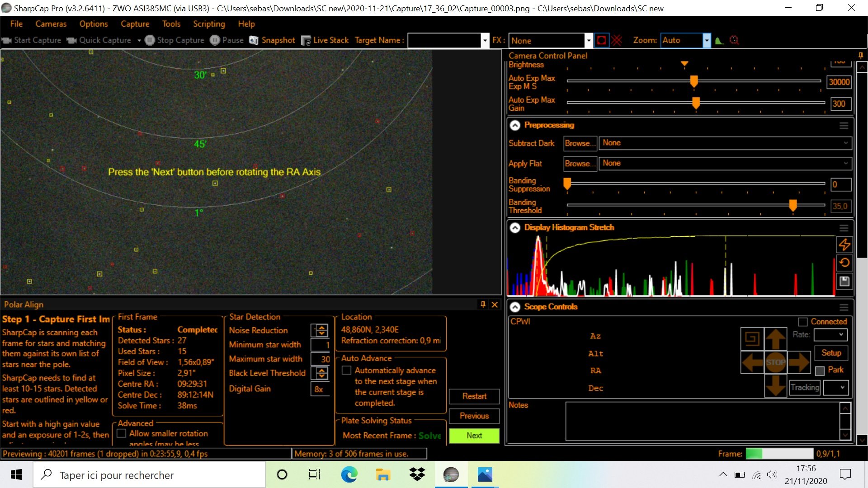Image resolution: width=868 pixels, height=488 pixels.
Task: Click the scope move up arrow
Action: pos(776,339)
